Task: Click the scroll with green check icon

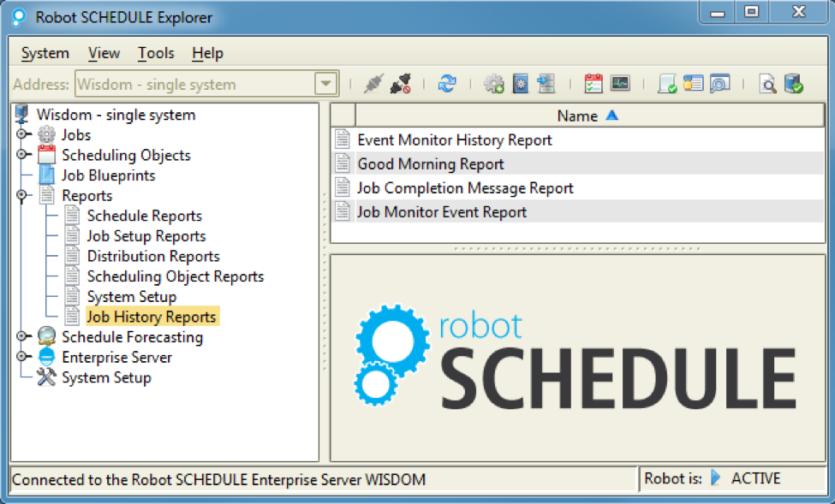Action: [x=667, y=84]
